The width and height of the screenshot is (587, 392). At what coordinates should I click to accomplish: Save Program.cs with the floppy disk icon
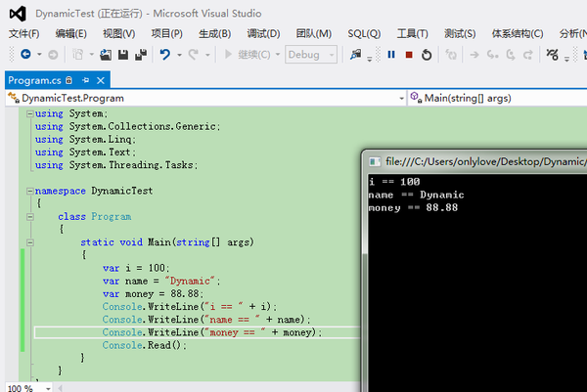pos(123,55)
